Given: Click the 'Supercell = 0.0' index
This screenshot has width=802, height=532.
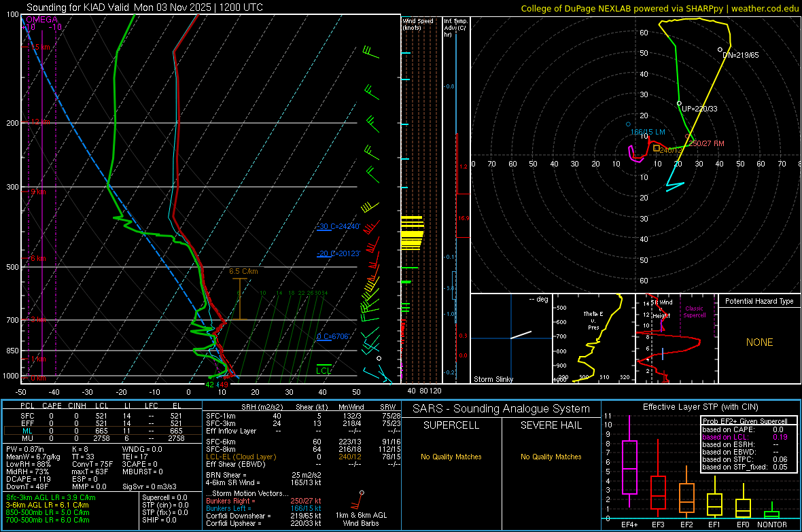Looking at the screenshot, I should (164, 497).
